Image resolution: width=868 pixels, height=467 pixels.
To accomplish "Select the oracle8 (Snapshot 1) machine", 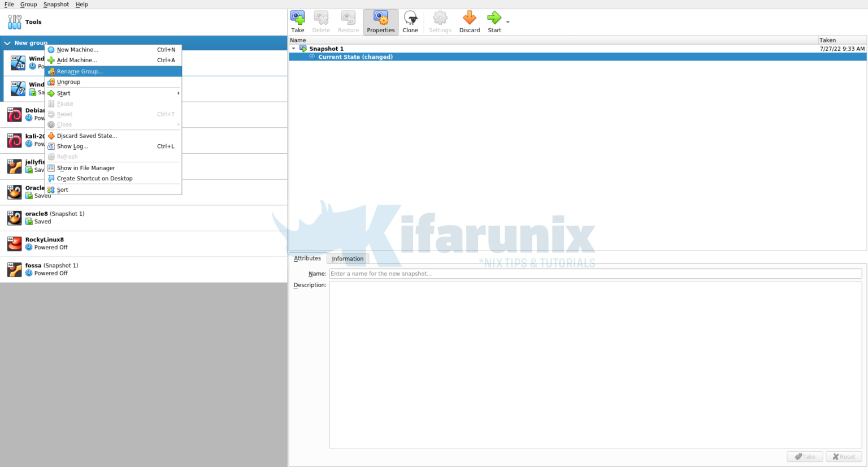I will point(144,218).
